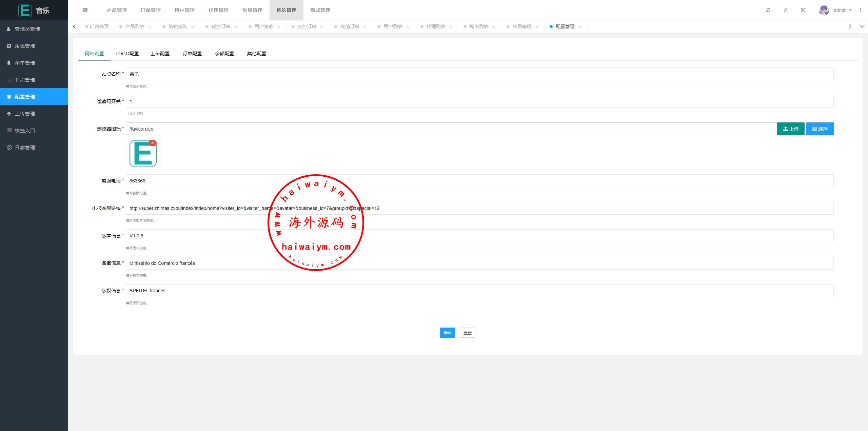
Task: Switch to the LOGO配置 tab
Action: pos(127,54)
